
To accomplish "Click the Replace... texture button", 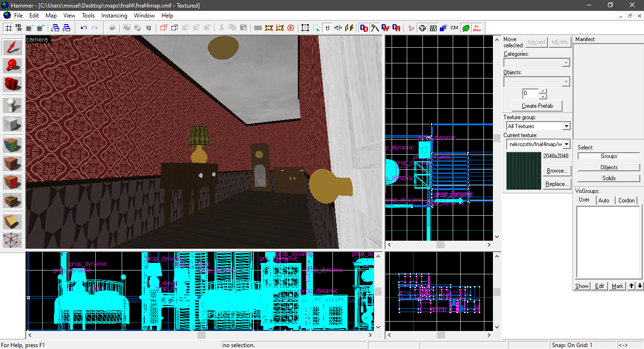I will 556,184.
